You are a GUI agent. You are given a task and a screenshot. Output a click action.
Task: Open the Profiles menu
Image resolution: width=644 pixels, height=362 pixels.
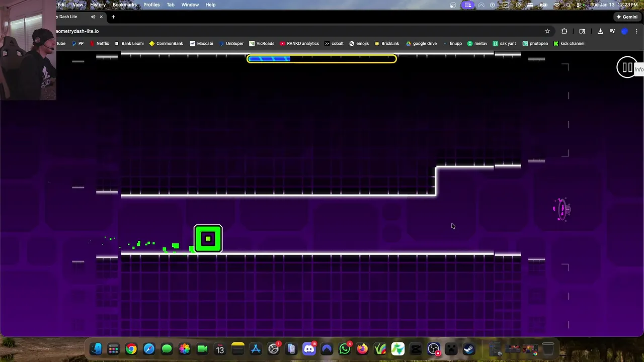(151, 5)
